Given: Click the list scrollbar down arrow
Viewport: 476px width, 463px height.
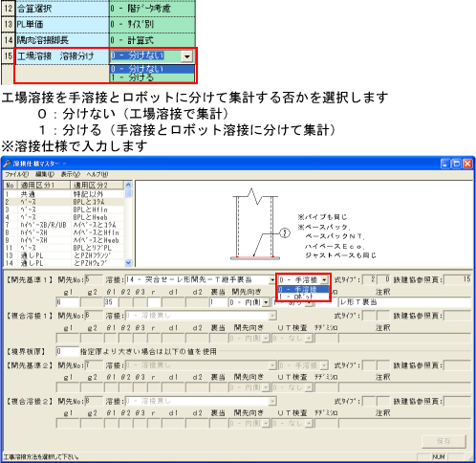Looking at the screenshot, I should (128, 263).
